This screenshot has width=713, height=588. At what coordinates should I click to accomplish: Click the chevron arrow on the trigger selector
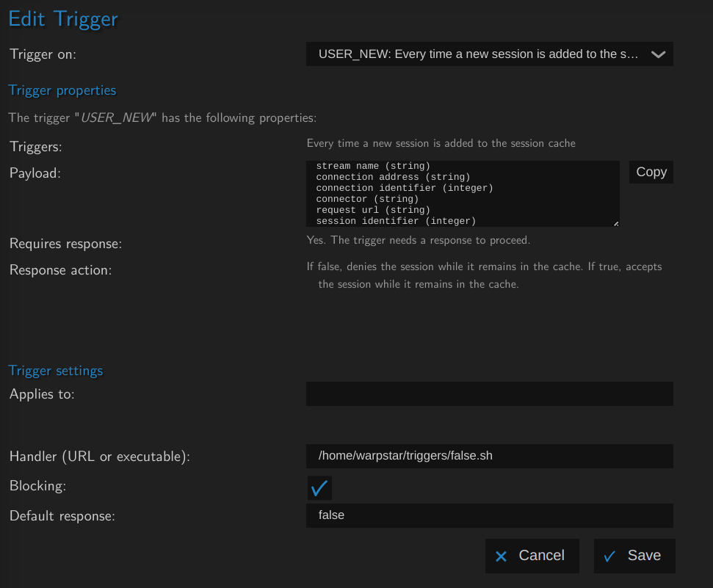click(x=658, y=54)
